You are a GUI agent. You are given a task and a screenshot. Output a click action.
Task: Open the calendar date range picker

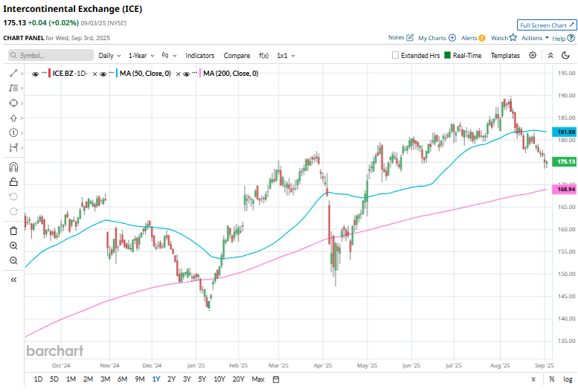click(x=276, y=379)
